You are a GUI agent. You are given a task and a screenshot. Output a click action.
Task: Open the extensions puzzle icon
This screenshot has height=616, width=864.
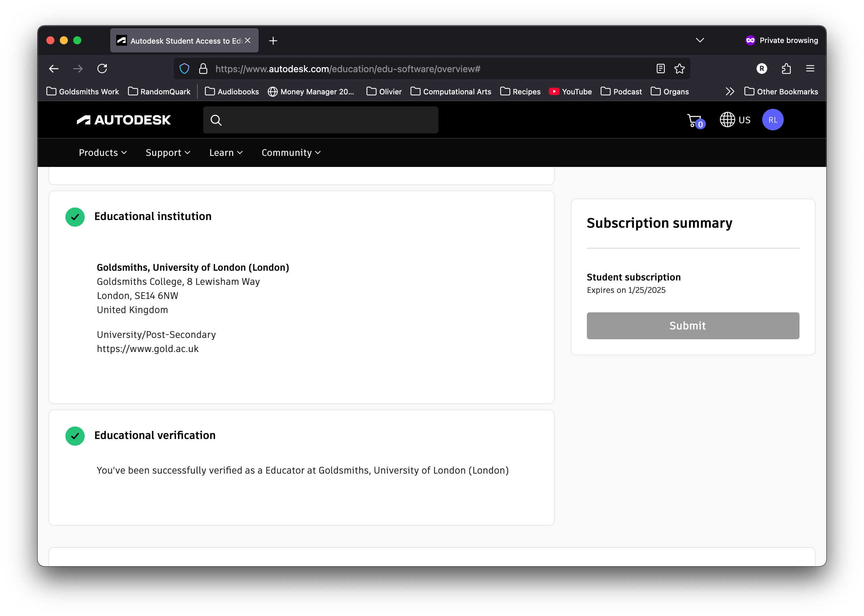coord(786,69)
